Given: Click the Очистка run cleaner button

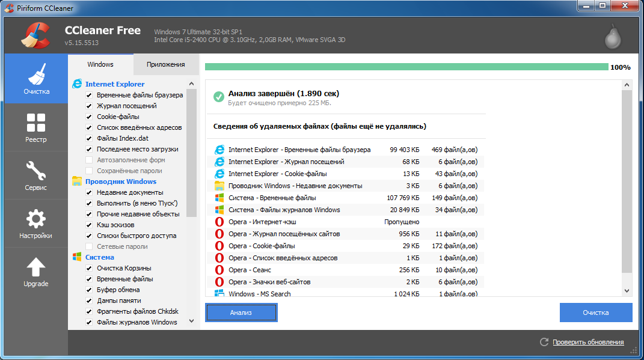Looking at the screenshot, I should coord(596,313).
